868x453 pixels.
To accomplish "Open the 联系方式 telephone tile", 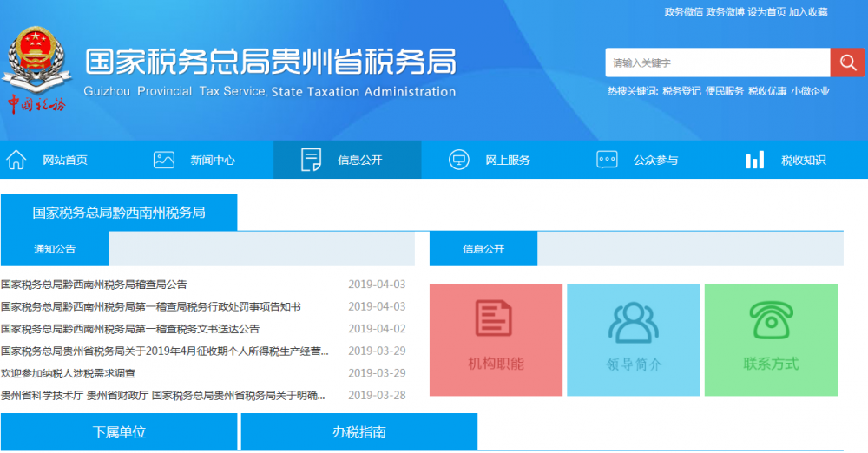I will (771, 339).
